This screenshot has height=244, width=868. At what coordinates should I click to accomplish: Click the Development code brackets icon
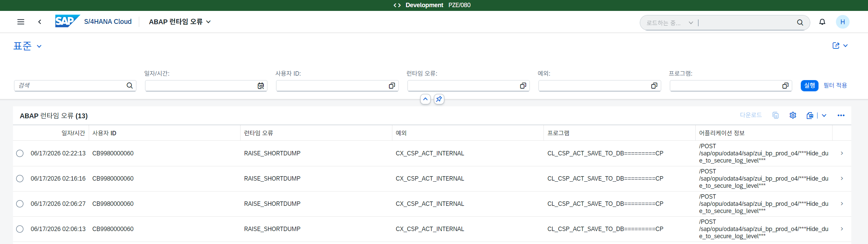click(x=397, y=5)
